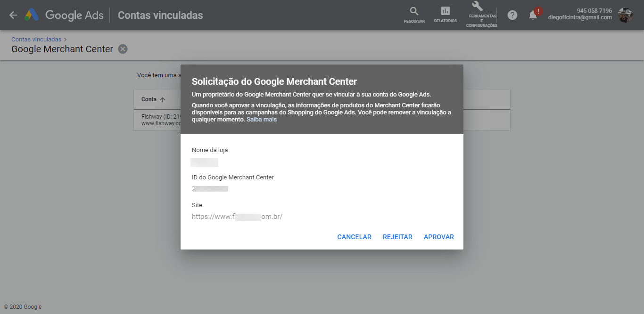Click the user profile avatar
This screenshot has height=314, width=644.
(625, 15)
